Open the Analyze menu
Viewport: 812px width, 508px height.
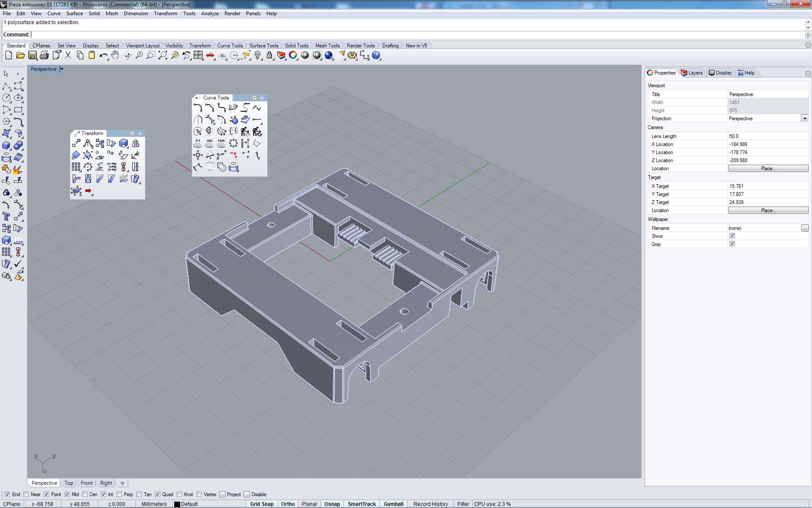click(210, 14)
